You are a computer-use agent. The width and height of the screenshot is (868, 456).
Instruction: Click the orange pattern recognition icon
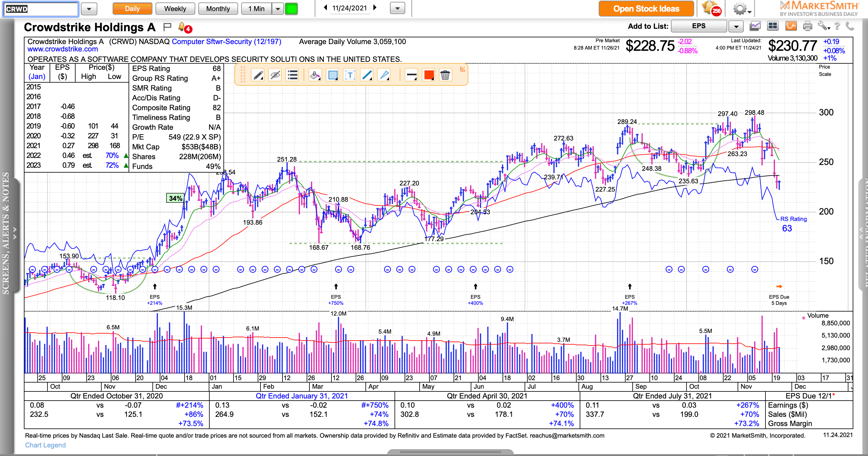(x=791, y=26)
